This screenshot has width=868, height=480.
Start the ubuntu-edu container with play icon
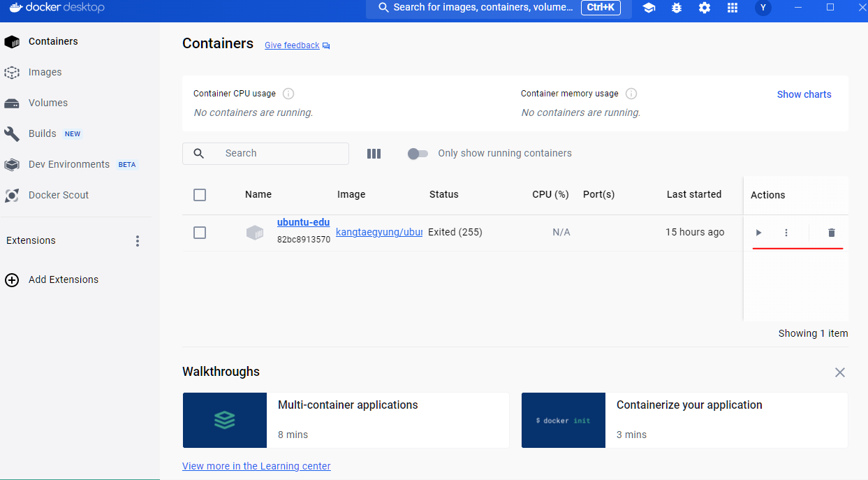coord(758,233)
